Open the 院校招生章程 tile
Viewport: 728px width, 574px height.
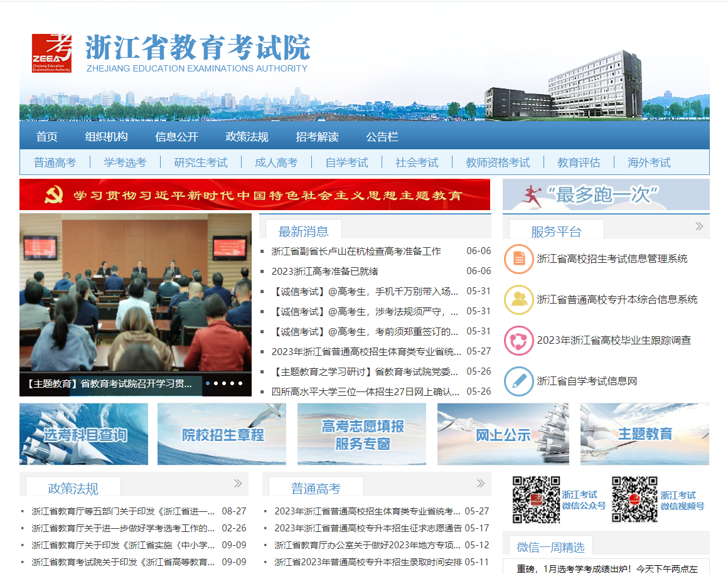[x=222, y=434]
